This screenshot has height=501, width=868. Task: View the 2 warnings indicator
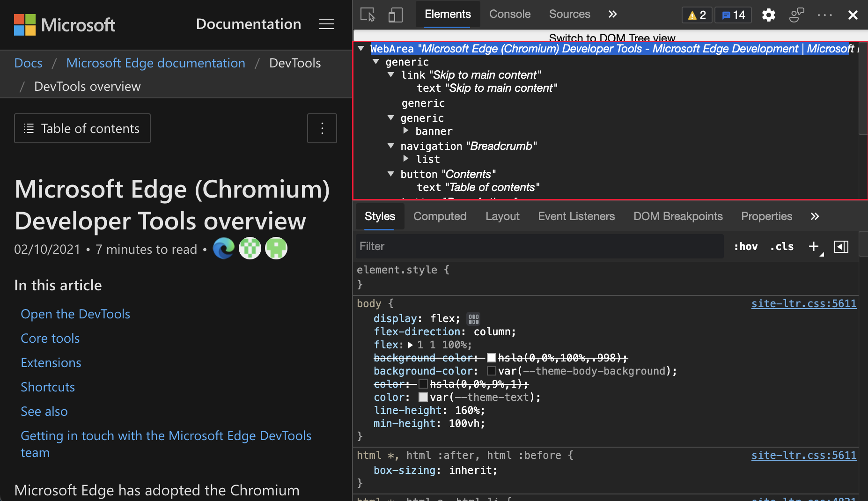click(697, 15)
